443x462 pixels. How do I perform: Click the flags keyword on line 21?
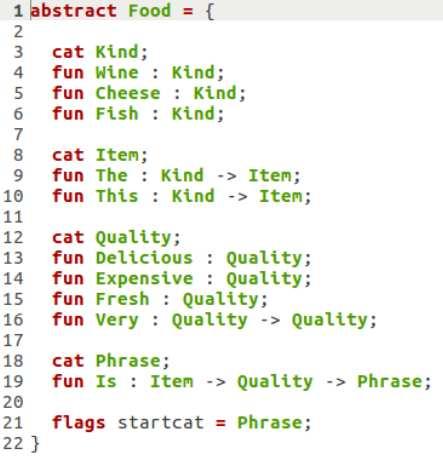pos(79,423)
